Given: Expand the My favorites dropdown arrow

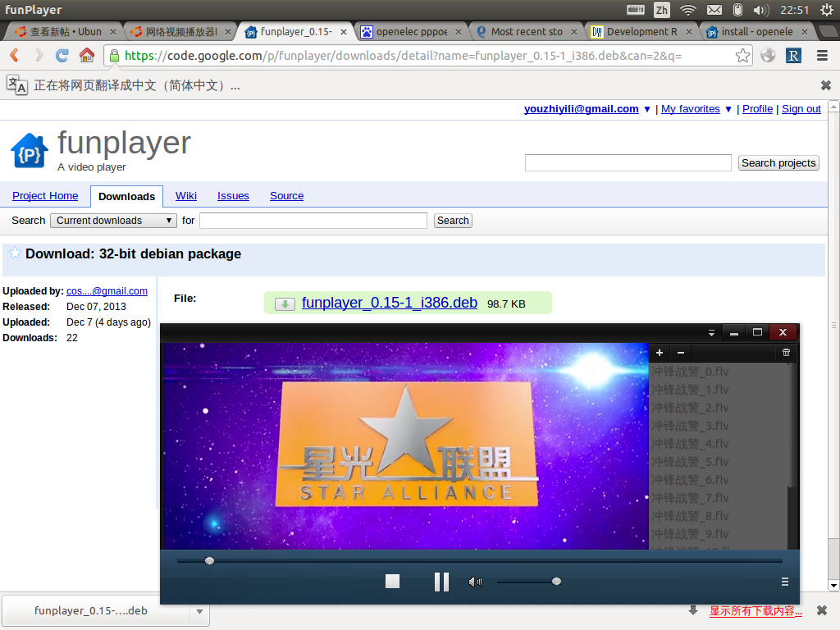Looking at the screenshot, I should point(728,109).
